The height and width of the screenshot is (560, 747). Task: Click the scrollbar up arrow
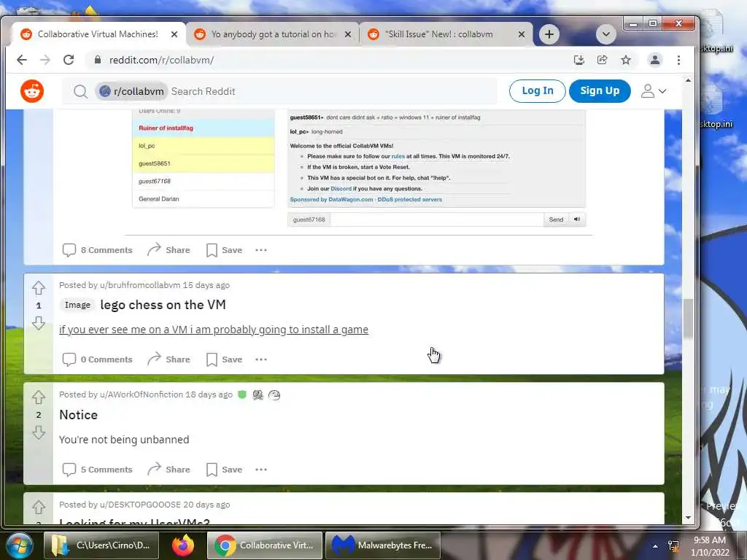pos(688,80)
